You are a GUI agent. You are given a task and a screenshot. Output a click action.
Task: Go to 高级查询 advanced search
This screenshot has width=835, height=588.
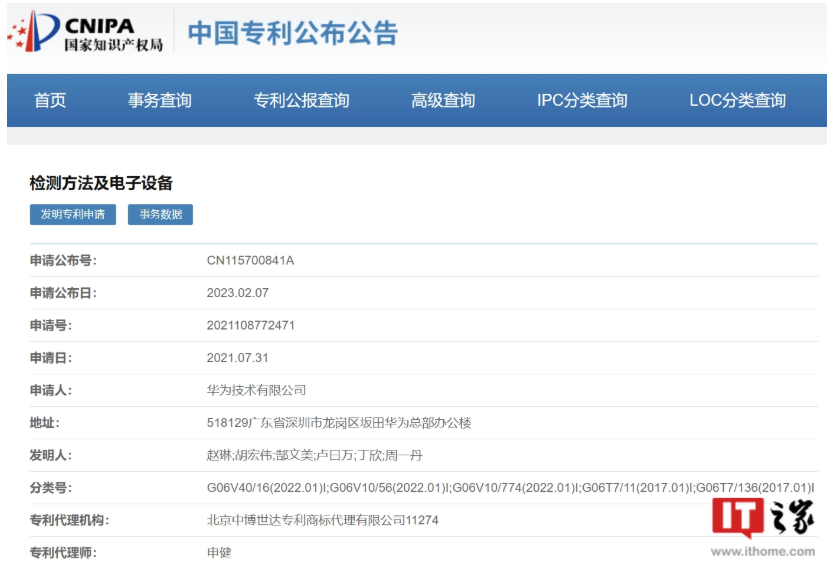tap(443, 100)
